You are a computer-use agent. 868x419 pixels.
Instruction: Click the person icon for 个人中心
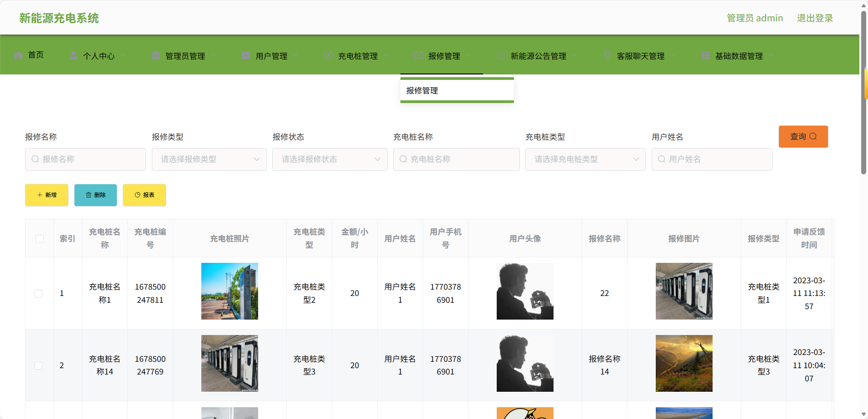(73, 55)
